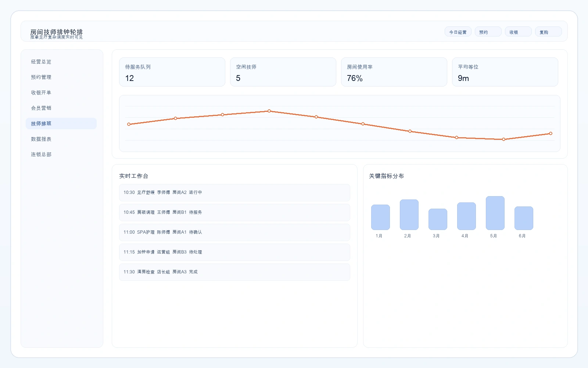Open 数据报表 in the sidebar
Image resolution: width=588 pixels, height=368 pixels.
point(41,139)
